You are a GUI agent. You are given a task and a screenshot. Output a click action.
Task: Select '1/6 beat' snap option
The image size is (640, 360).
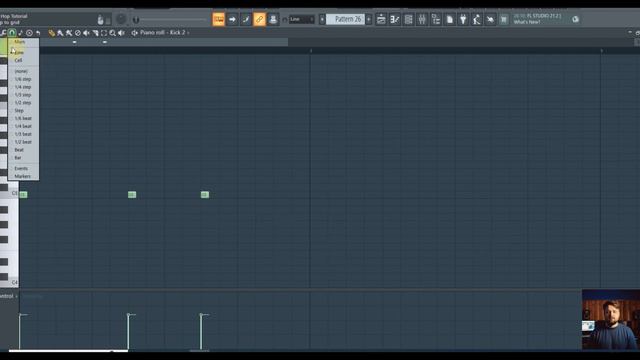click(x=23, y=118)
